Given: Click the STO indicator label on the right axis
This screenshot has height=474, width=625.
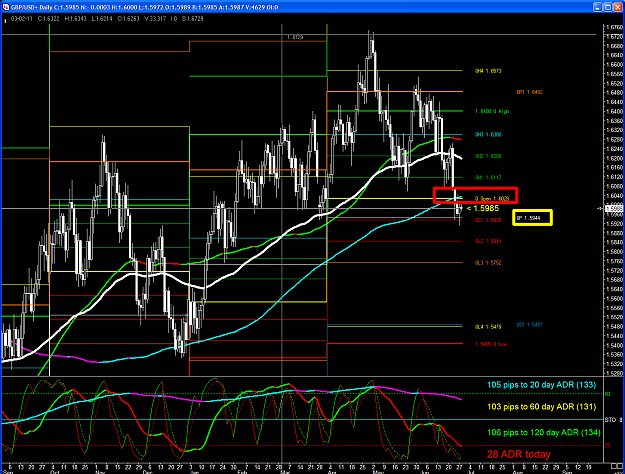Looking at the screenshot, I should coord(610,420).
